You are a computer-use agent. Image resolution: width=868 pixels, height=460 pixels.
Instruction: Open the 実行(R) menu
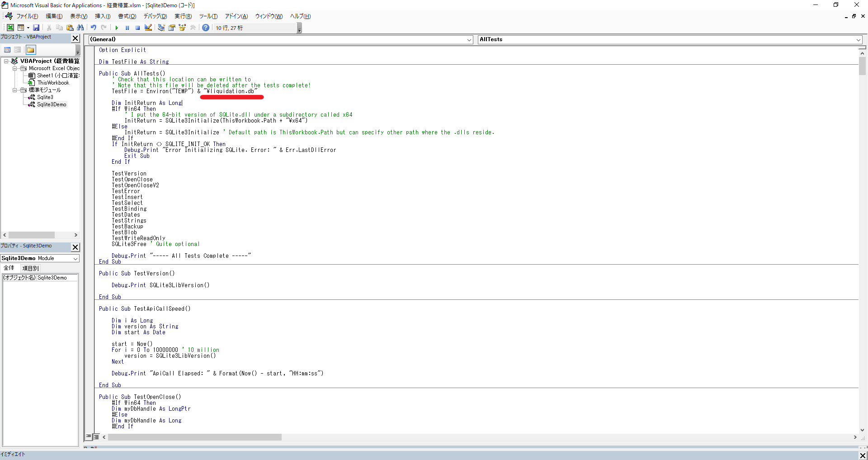(183, 16)
